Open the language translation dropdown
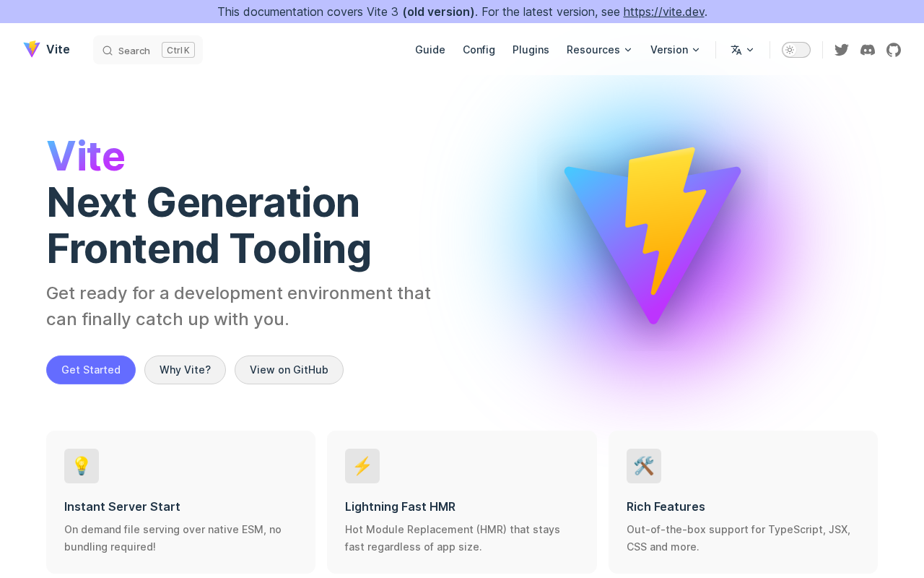The height and width of the screenshot is (578, 924). [743, 50]
